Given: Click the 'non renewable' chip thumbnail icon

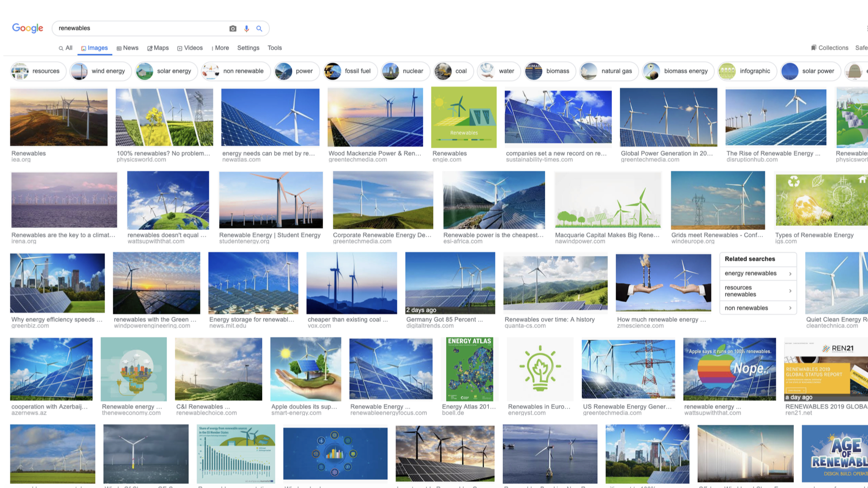Looking at the screenshot, I should point(211,71).
